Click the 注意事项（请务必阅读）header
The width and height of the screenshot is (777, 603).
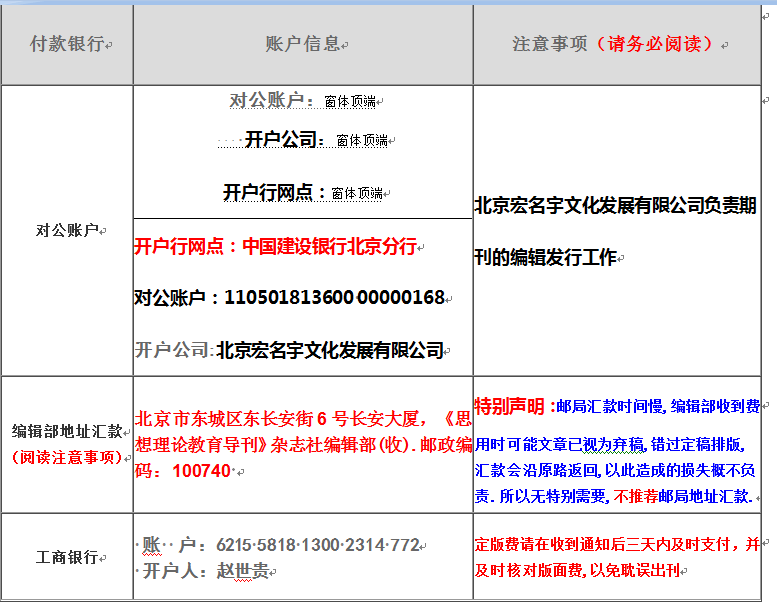point(616,45)
